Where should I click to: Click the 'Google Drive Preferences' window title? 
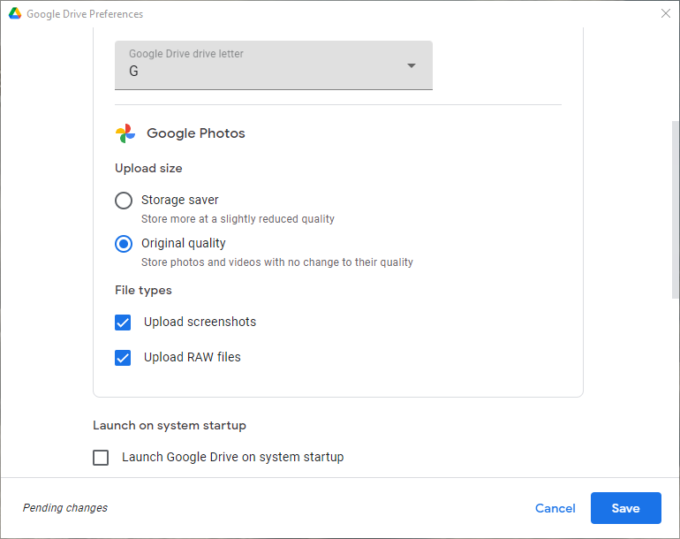[x=85, y=14]
